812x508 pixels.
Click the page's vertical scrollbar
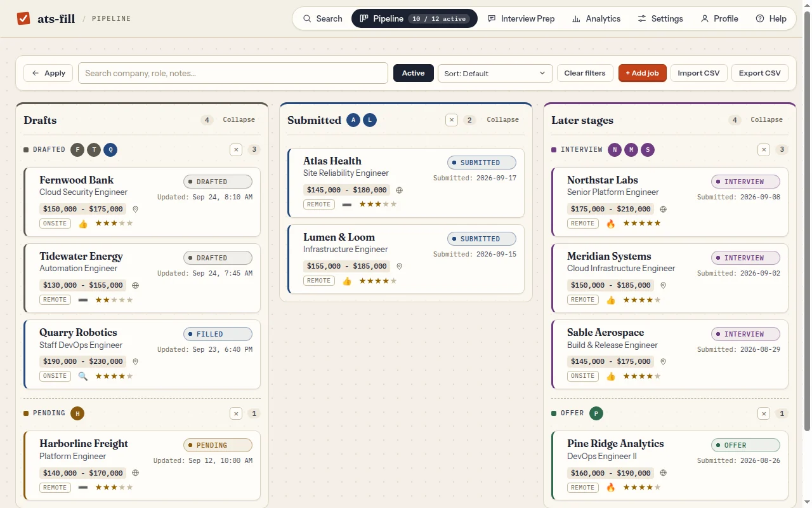pyautogui.click(x=807, y=222)
